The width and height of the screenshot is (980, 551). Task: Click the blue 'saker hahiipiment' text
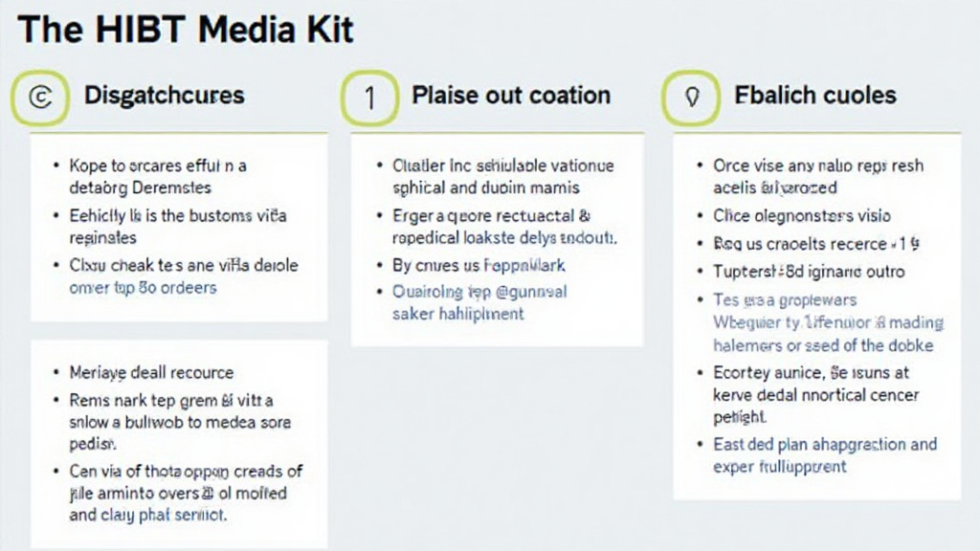click(x=458, y=314)
